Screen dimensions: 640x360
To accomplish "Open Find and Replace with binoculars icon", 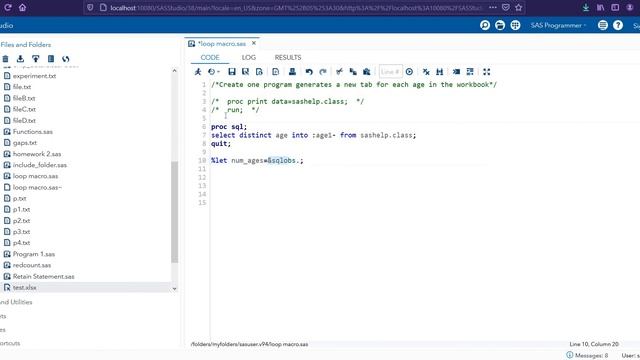I will (x=440, y=72).
